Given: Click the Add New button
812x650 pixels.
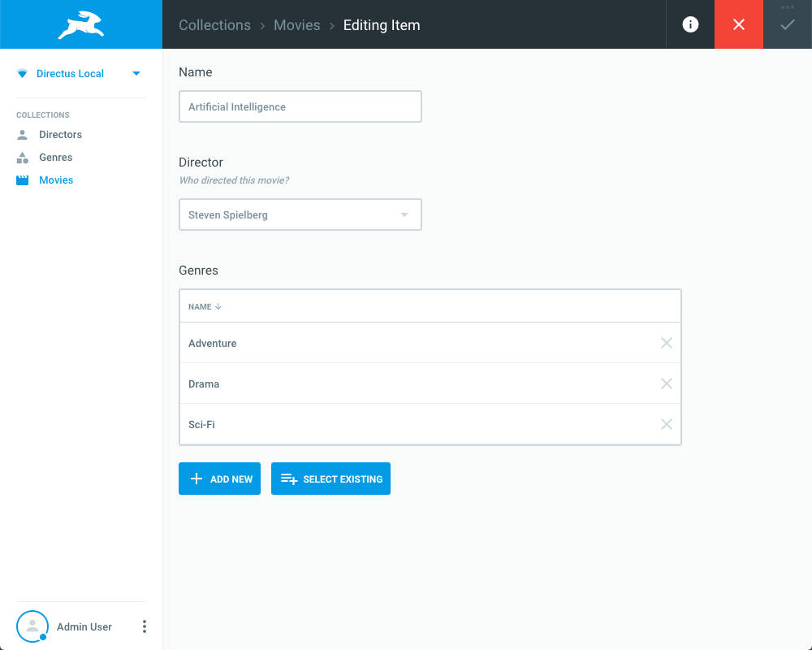Looking at the screenshot, I should (219, 479).
